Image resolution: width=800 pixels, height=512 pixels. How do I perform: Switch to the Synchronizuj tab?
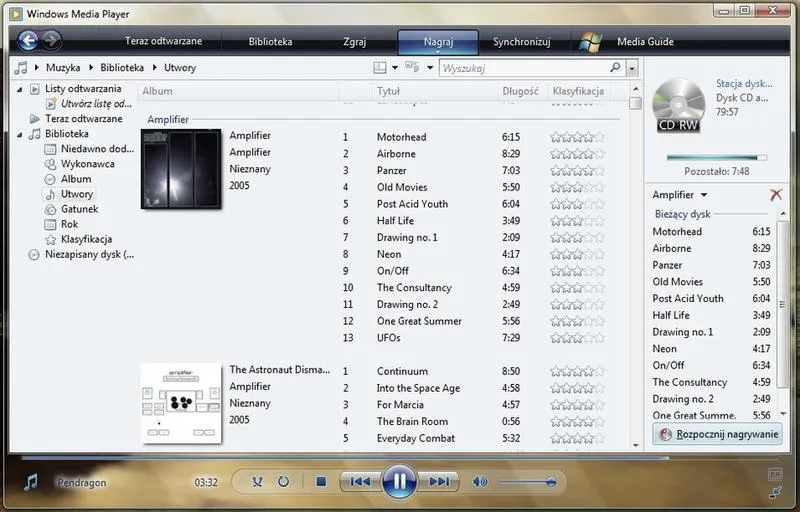521,42
